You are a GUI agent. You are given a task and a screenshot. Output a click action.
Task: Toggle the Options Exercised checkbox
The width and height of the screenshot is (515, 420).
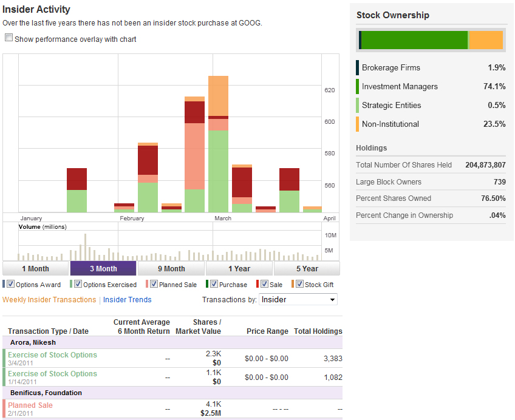click(77, 284)
